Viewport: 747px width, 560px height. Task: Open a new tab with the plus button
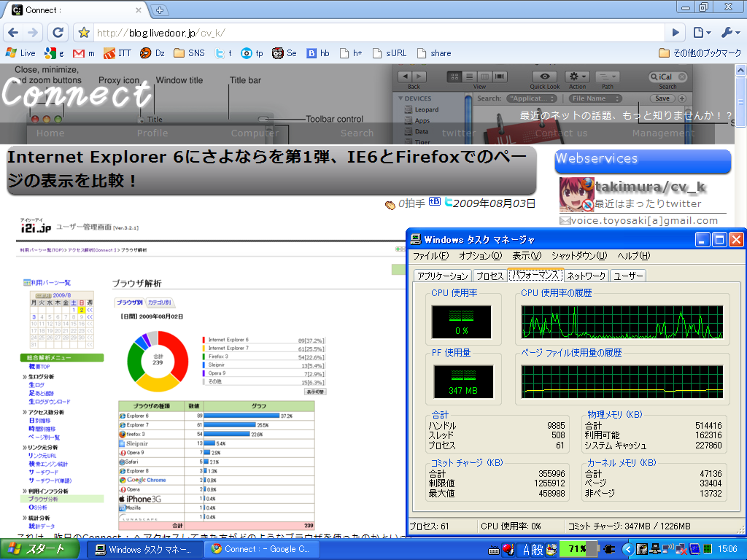[160, 9]
